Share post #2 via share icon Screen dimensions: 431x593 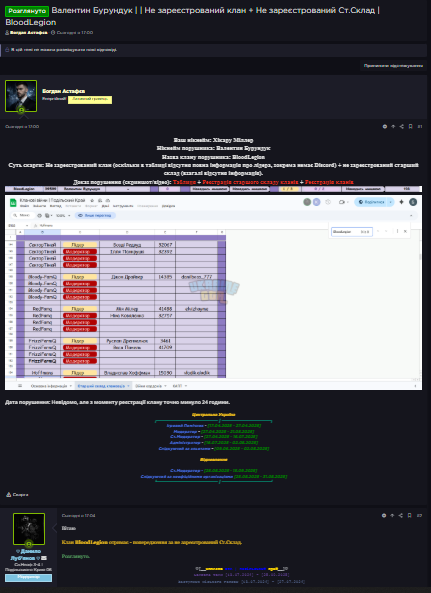pos(401,515)
